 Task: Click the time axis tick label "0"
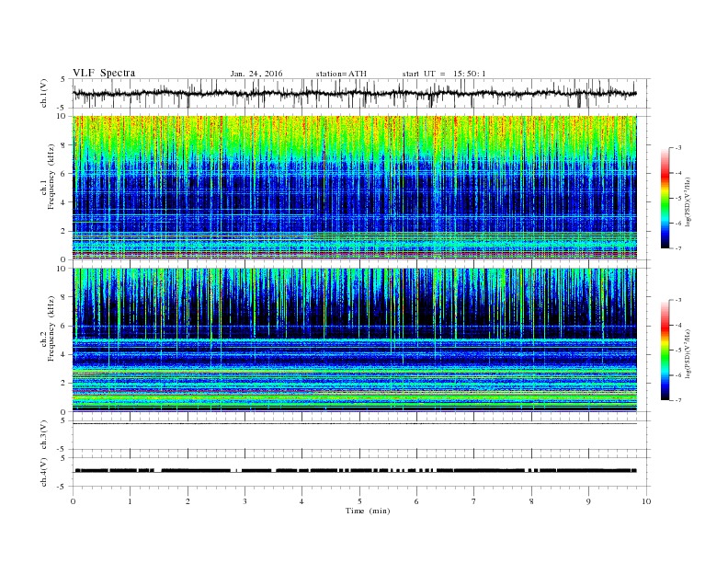coord(73,501)
